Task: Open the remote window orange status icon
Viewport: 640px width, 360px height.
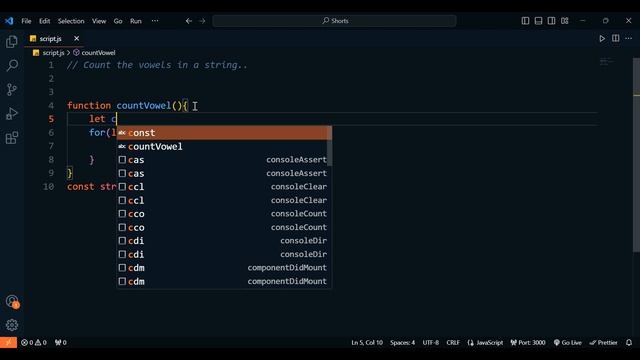Action: [x=8, y=342]
